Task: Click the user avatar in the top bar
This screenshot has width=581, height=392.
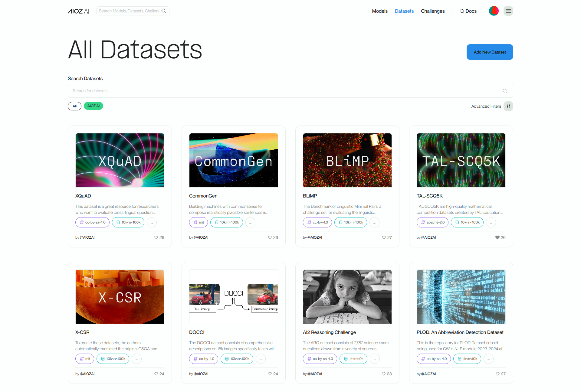Action: (494, 11)
